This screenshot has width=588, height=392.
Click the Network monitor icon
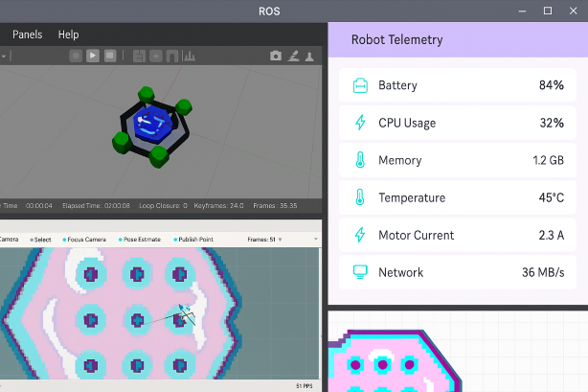point(360,272)
